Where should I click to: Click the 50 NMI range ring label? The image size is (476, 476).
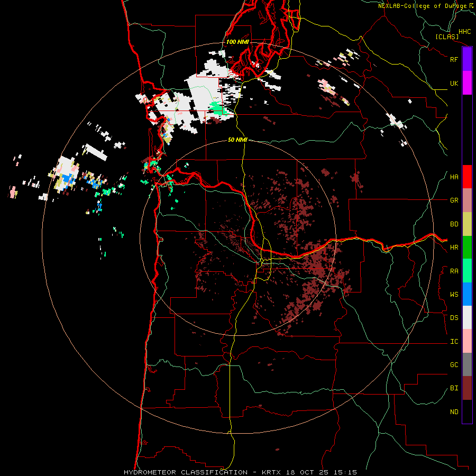237,140
